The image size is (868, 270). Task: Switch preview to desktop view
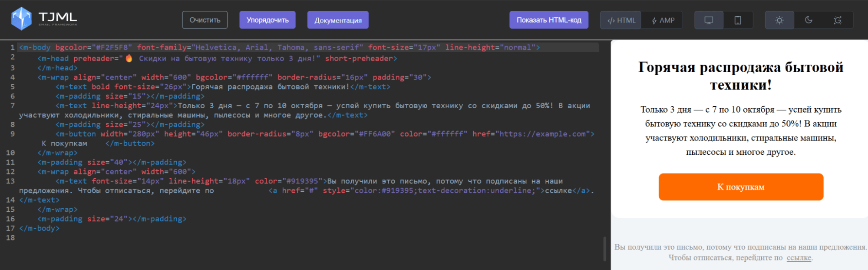pos(709,20)
